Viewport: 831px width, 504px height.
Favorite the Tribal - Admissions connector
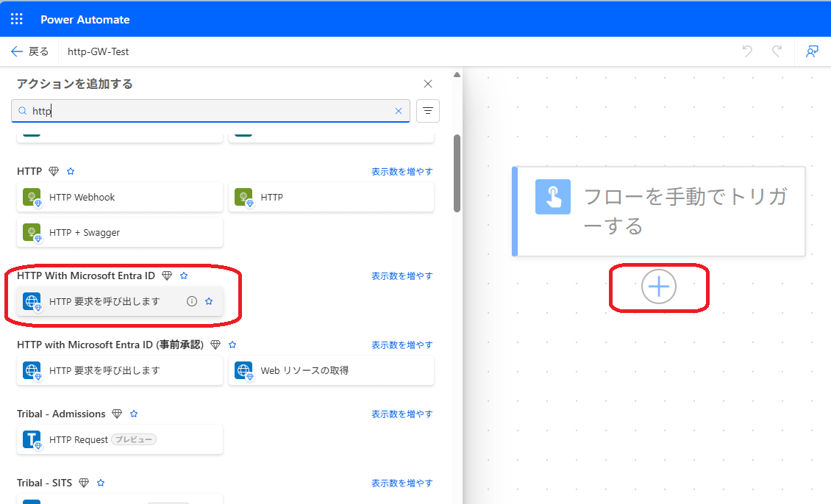[134, 414]
